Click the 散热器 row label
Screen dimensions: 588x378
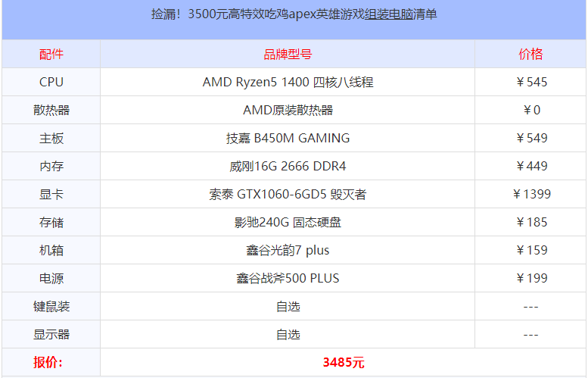point(51,110)
